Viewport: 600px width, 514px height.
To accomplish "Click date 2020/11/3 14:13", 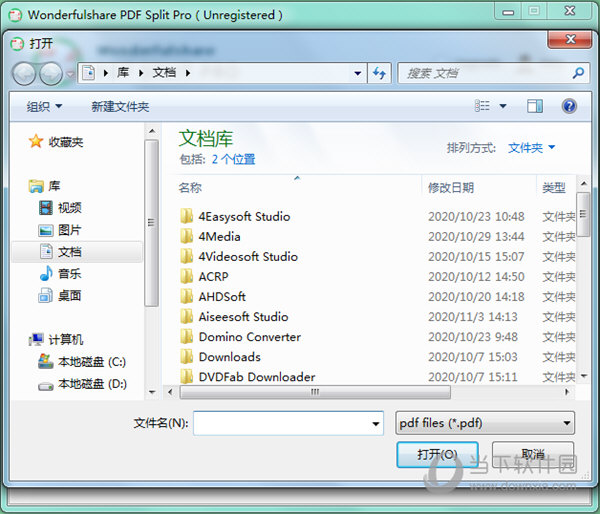I will pos(473,317).
